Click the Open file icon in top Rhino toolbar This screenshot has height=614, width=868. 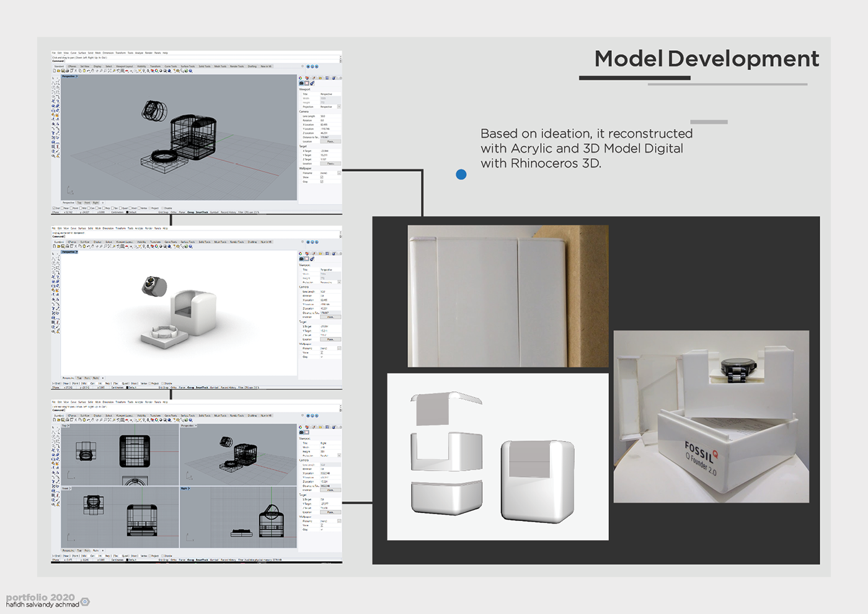coord(58,71)
